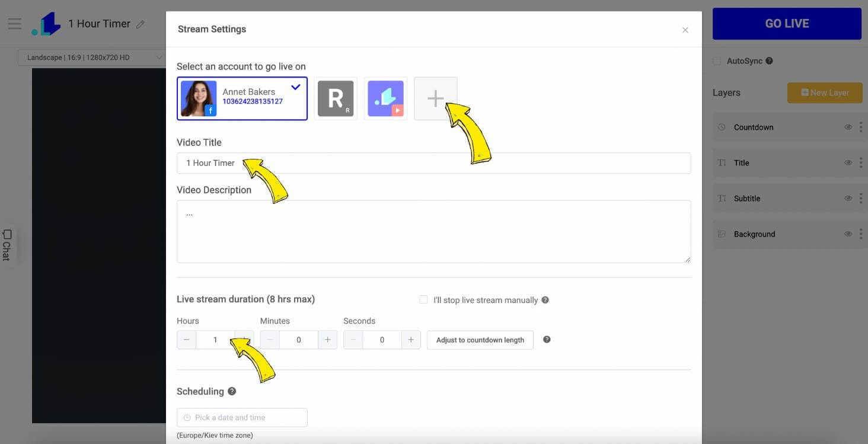Open the Chat side panel
The image size is (868, 444).
[7, 244]
